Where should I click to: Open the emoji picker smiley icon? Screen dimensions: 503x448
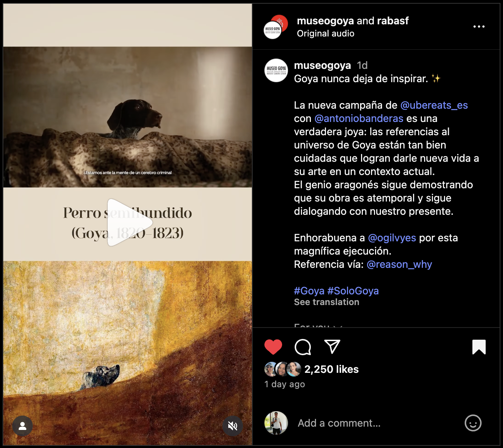[x=473, y=423]
